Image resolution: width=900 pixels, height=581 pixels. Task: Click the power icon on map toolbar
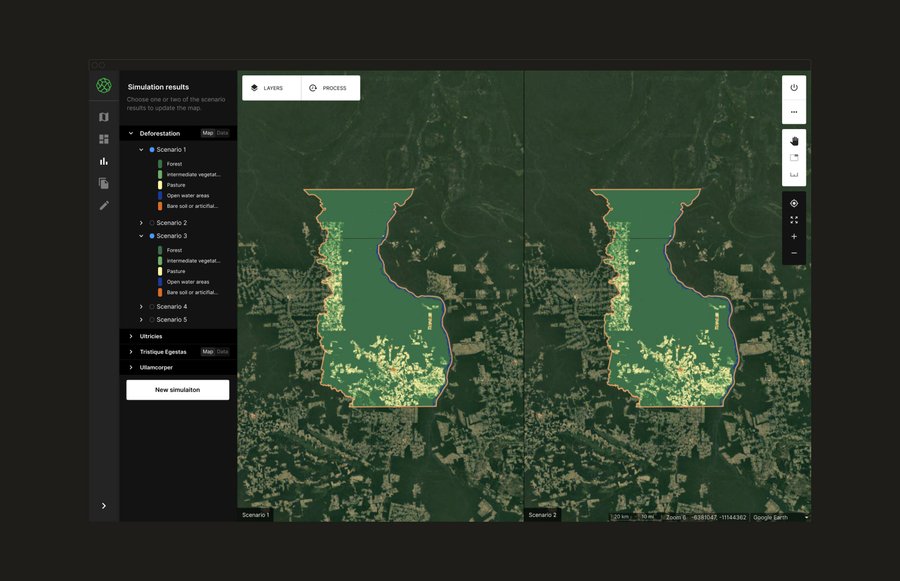[794, 87]
